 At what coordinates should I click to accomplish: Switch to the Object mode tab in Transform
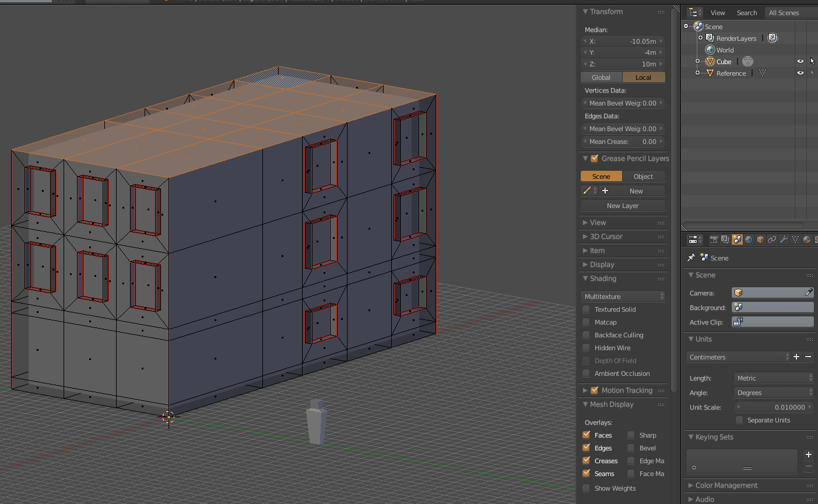[644, 176]
